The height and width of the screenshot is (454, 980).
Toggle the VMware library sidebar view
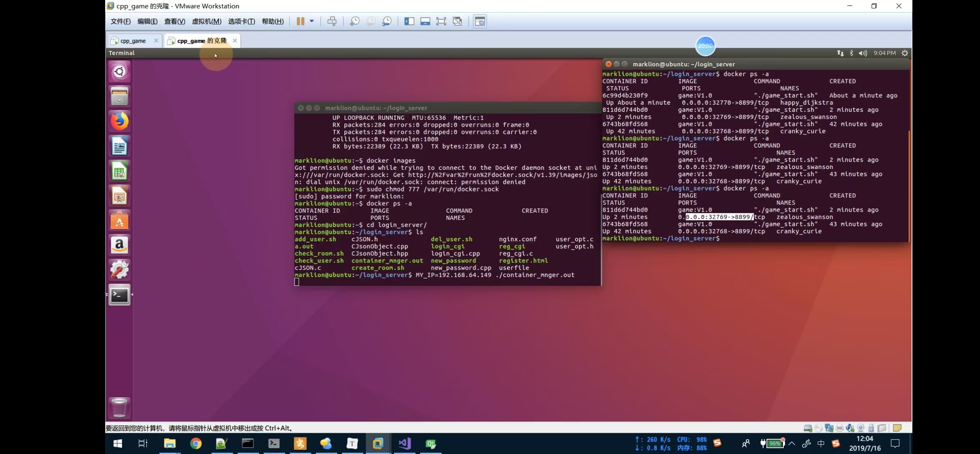(409, 21)
